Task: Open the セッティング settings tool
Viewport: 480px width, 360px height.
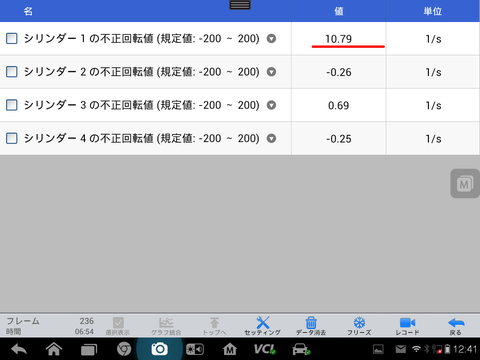Action: pyautogui.click(x=263, y=326)
